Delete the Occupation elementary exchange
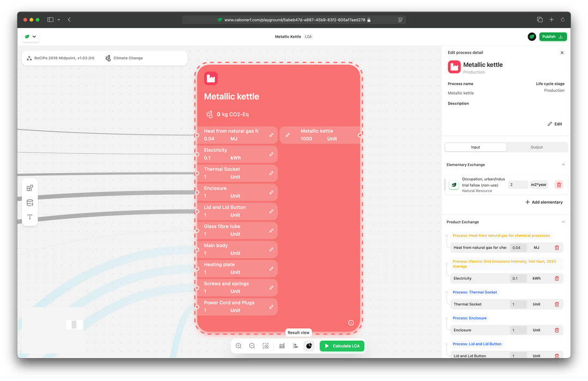Viewport: 588px width, 381px height. coord(559,185)
